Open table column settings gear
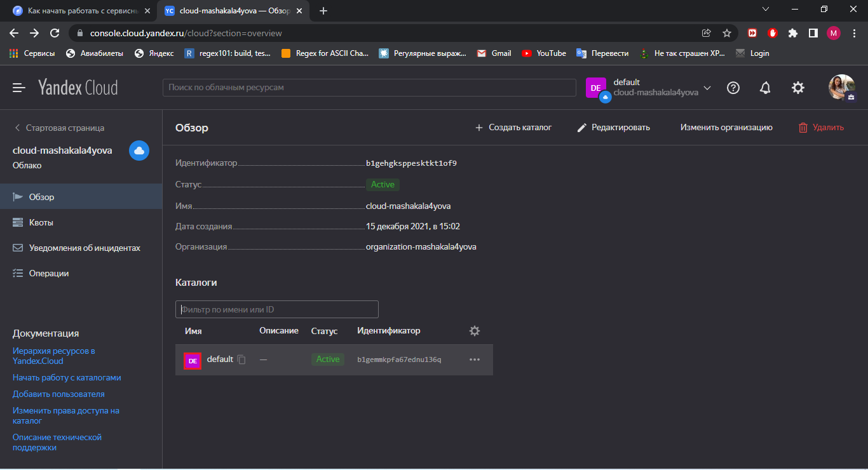The image size is (868, 470). pyautogui.click(x=475, y=331)
